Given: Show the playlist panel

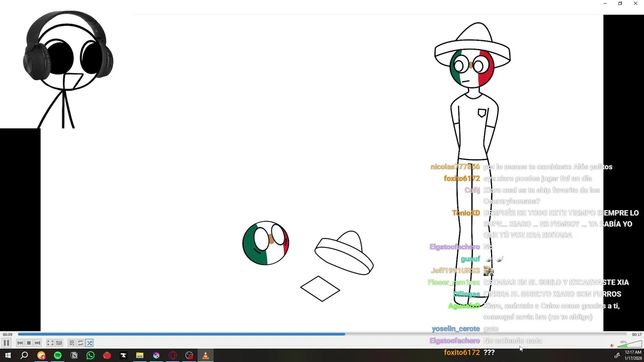Looking at the screenshot, I should (x=71, y=343).
